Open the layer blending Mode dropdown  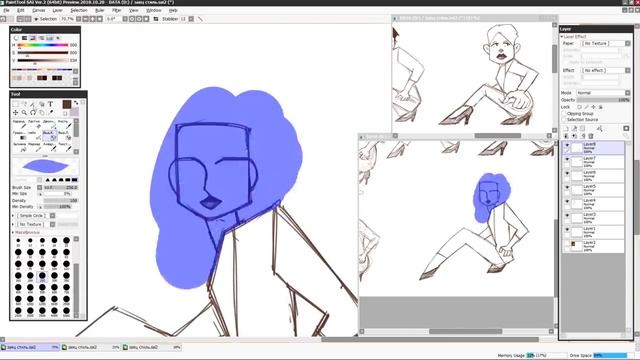click(x=627, y=93)
